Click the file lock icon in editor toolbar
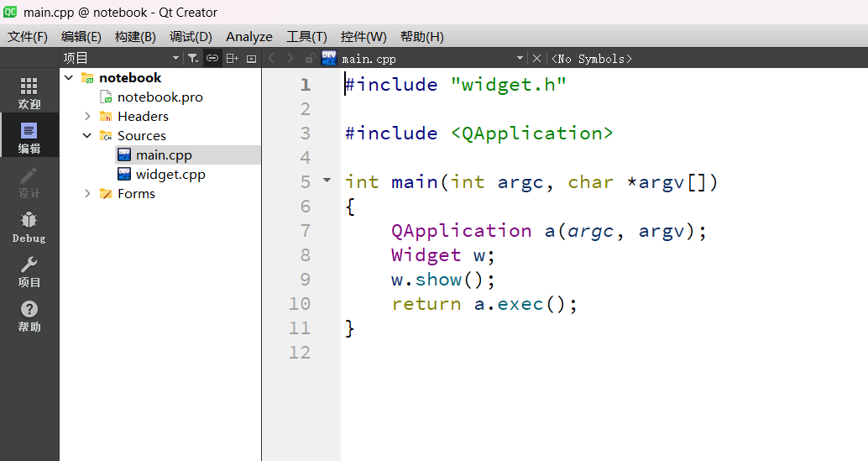868x461 pixels. click(x=310, y=58)
